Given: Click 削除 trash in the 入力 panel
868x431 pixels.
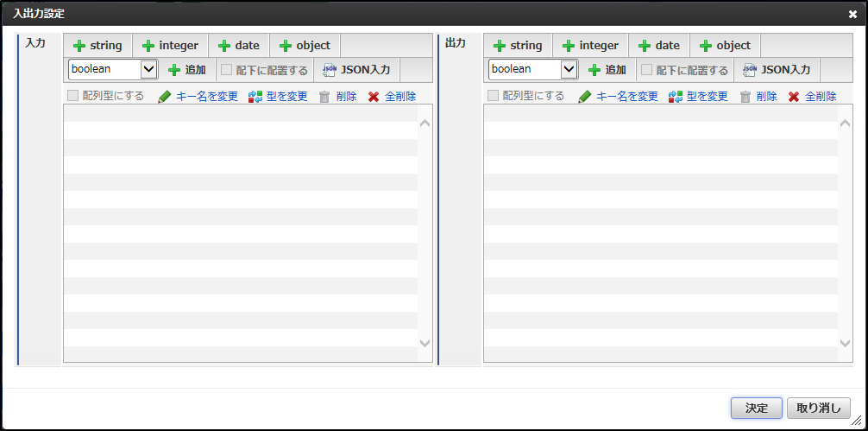Looking at the screenshot, I should [x=338, y=97].
